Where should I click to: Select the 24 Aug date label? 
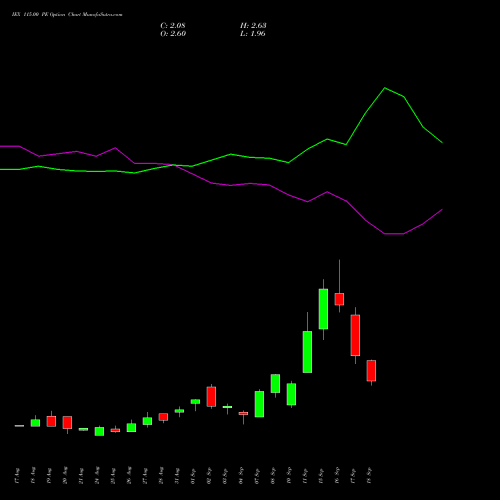97,476
